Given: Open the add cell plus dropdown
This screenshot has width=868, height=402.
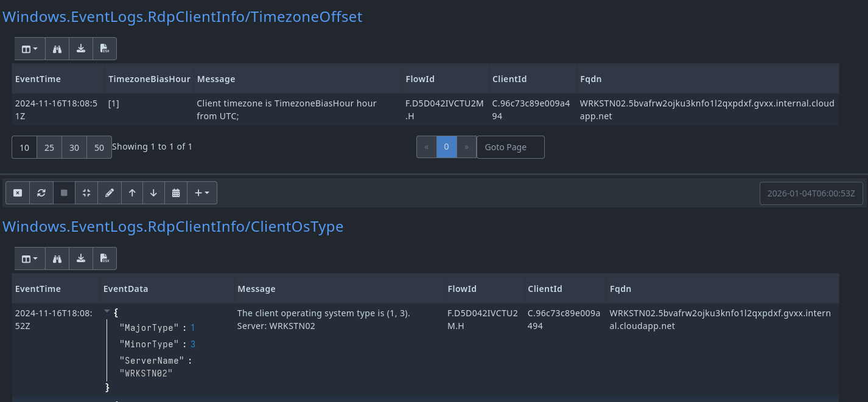Looking at the screenshot, I should 201,193.
